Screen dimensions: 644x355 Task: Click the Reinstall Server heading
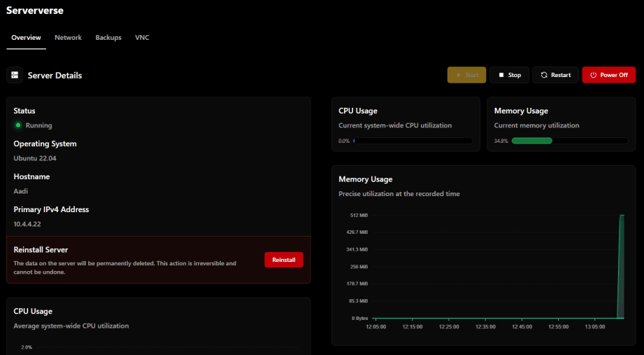tap(41, 250)
